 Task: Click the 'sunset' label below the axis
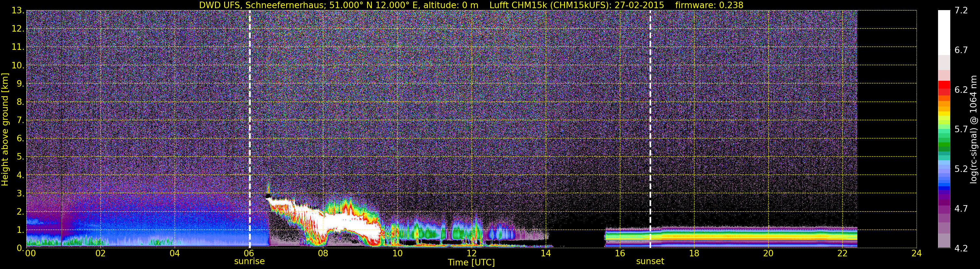(650, 262)
